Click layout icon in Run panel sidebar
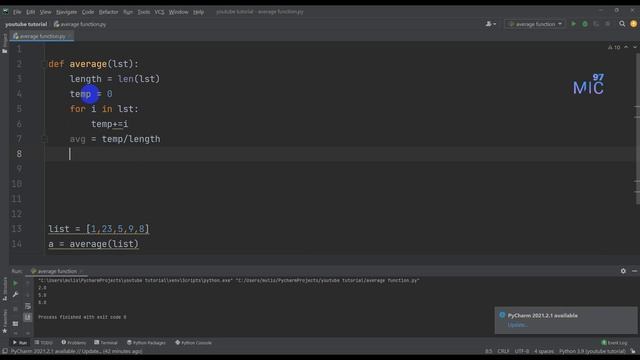 point(16,324)
